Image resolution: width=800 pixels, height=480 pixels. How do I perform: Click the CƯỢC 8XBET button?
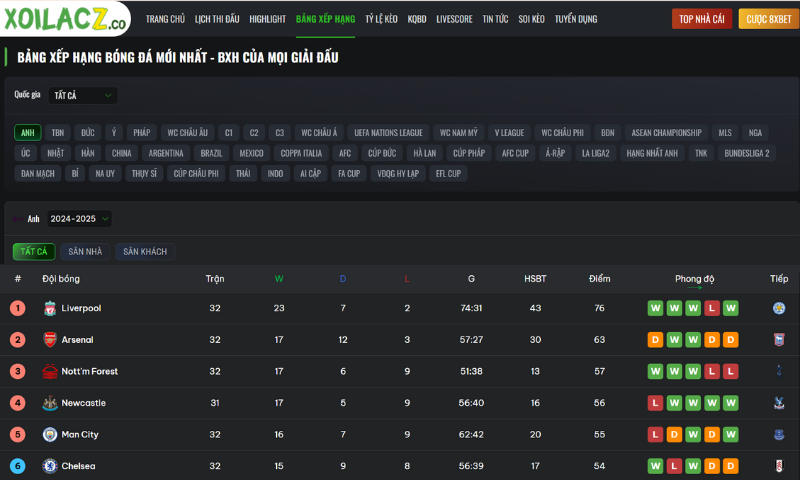click(x=769, y=19)
